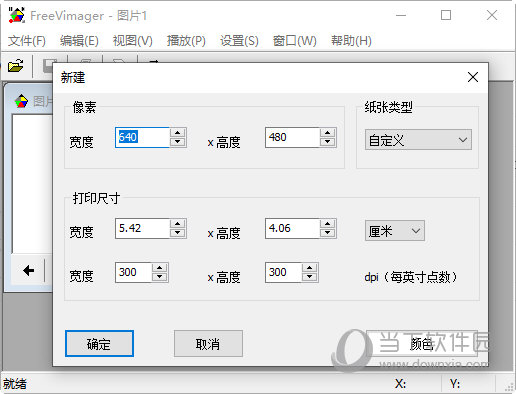The height and width of the screenshot is (394, 516).
Task: Open the 窗口(W) menu
Action: (x=294, y=41)
